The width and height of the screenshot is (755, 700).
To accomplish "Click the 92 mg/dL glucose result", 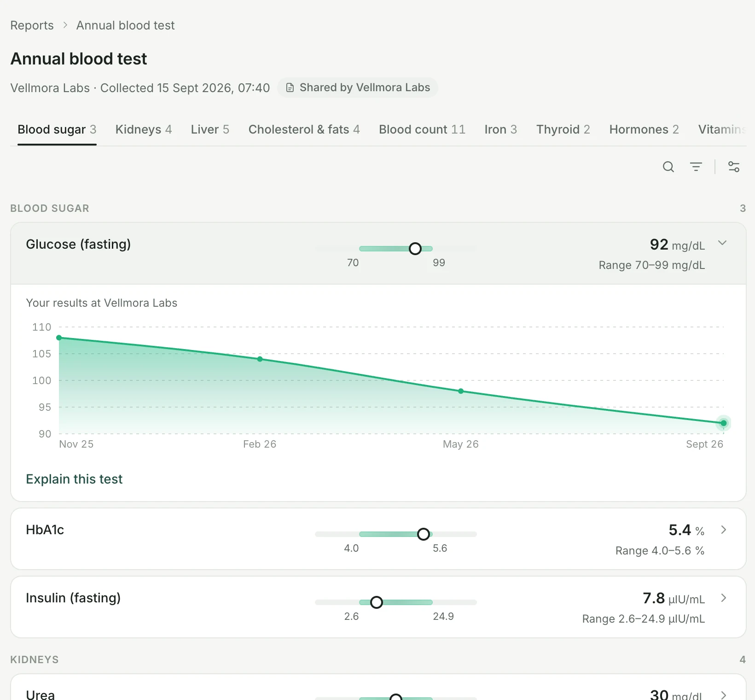I will tap(677, 245).
